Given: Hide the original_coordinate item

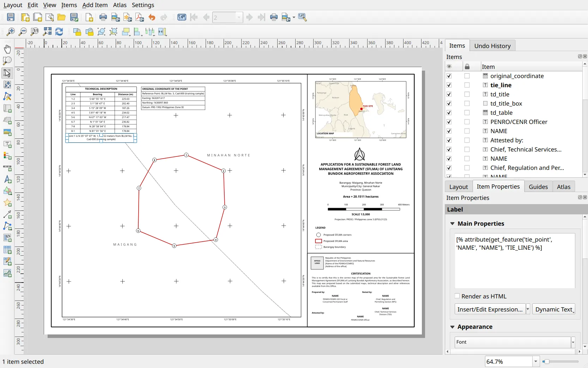Looking at the screenshot, I should pyautogui.click(x=449, y=76).
